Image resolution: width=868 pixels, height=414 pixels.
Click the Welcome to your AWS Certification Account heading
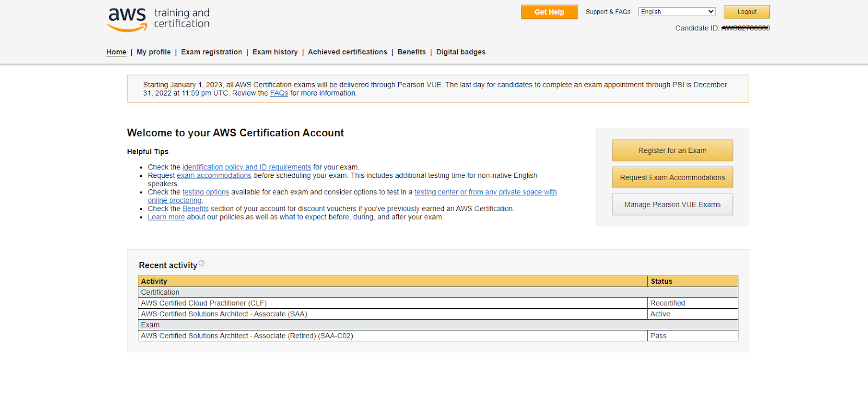click(x=235, y=133)
